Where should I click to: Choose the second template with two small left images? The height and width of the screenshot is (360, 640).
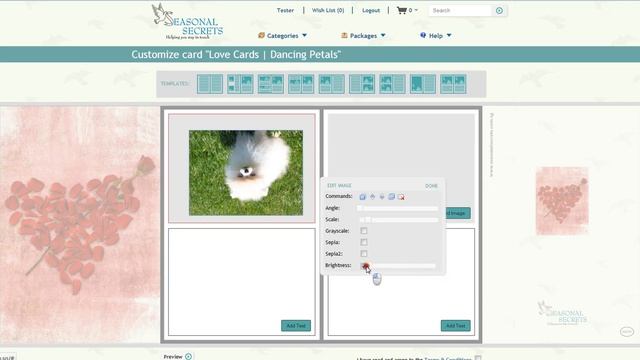click(x=240, y=84)
